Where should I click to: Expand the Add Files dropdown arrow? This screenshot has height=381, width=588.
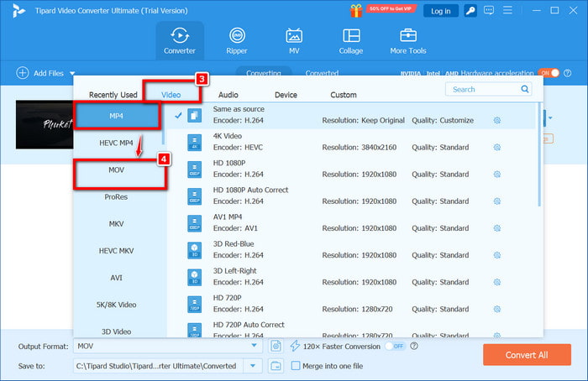[72, 73]
